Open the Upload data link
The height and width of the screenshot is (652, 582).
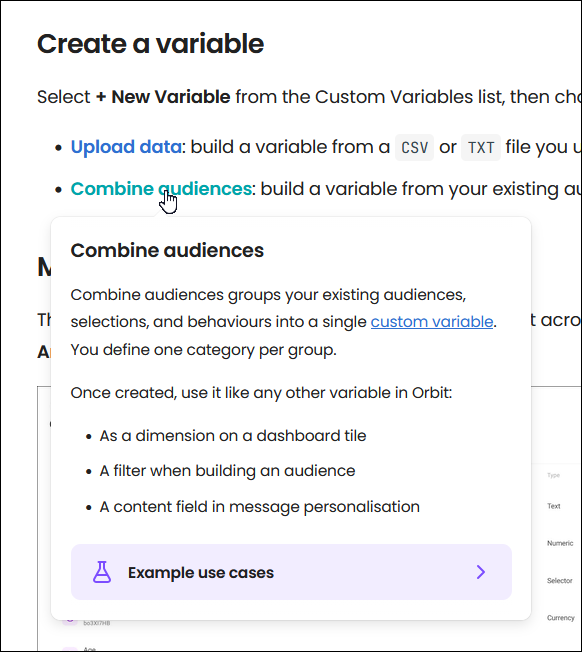coord(126,147)
